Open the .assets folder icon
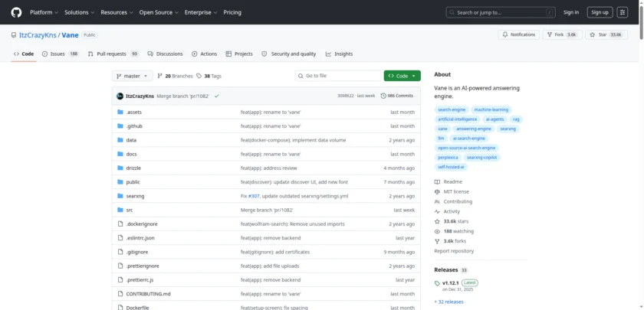This screenshot has height=310, width=644. pyautogui.click(x=120, y=112)
